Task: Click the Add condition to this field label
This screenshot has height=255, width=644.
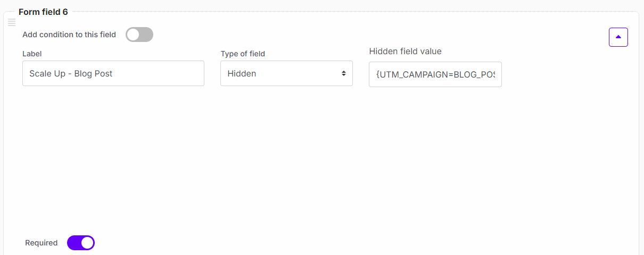Action: [69, 35]
